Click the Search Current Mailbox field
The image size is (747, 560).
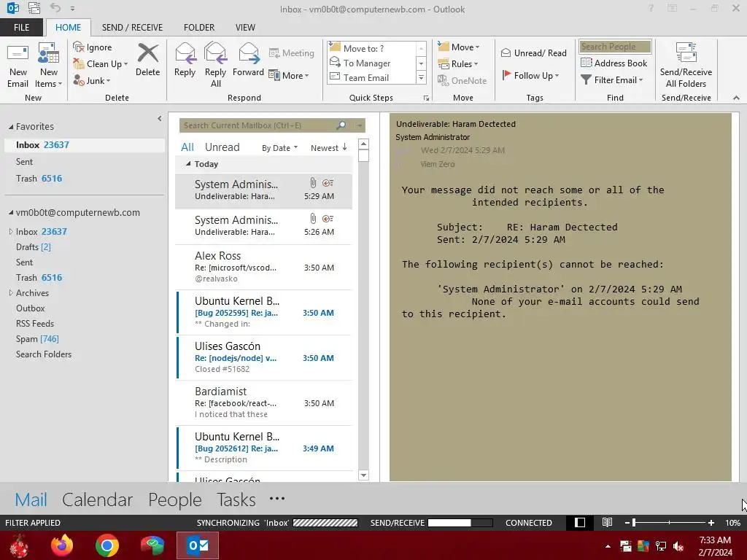coord(258,125)
